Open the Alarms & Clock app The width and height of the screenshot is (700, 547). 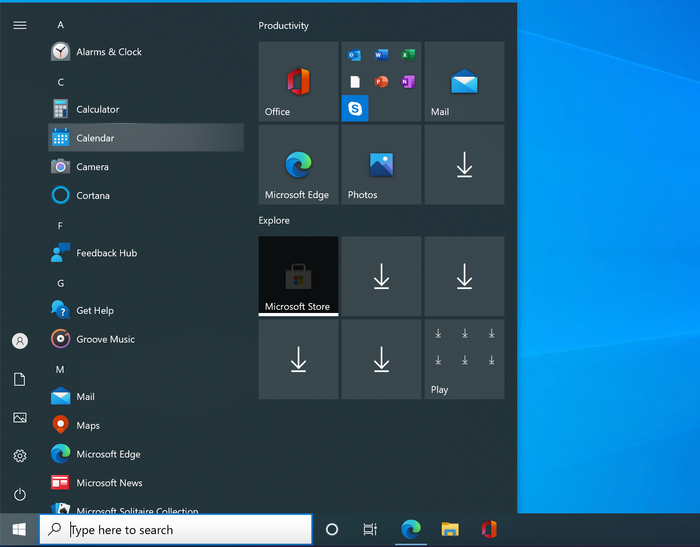146,52
